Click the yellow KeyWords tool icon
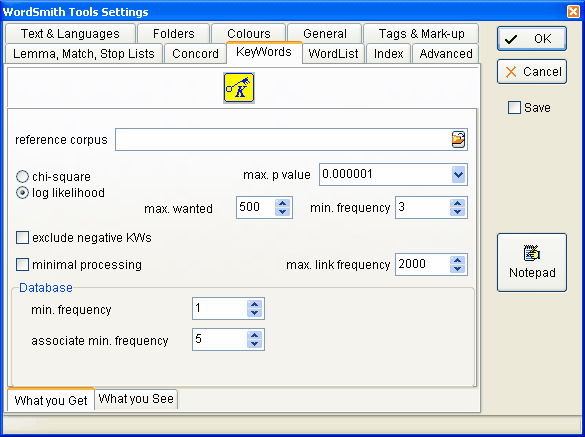The width and height of the screenshot is (585, 437). click(x=239, y=88)
